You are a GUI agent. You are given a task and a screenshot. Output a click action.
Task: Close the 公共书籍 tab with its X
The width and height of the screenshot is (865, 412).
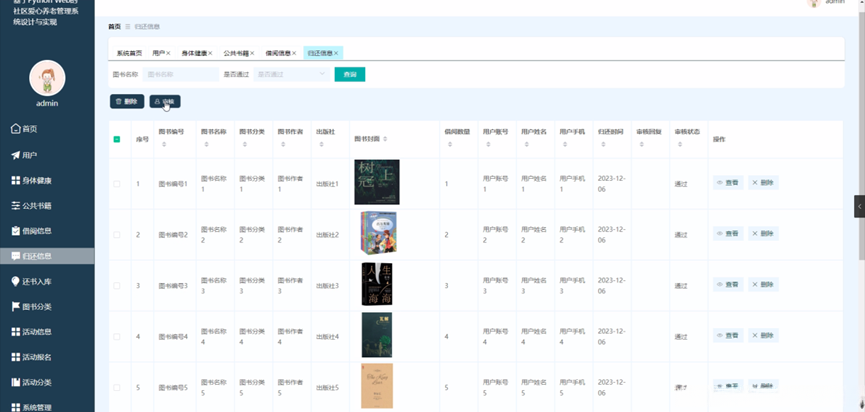252,53
